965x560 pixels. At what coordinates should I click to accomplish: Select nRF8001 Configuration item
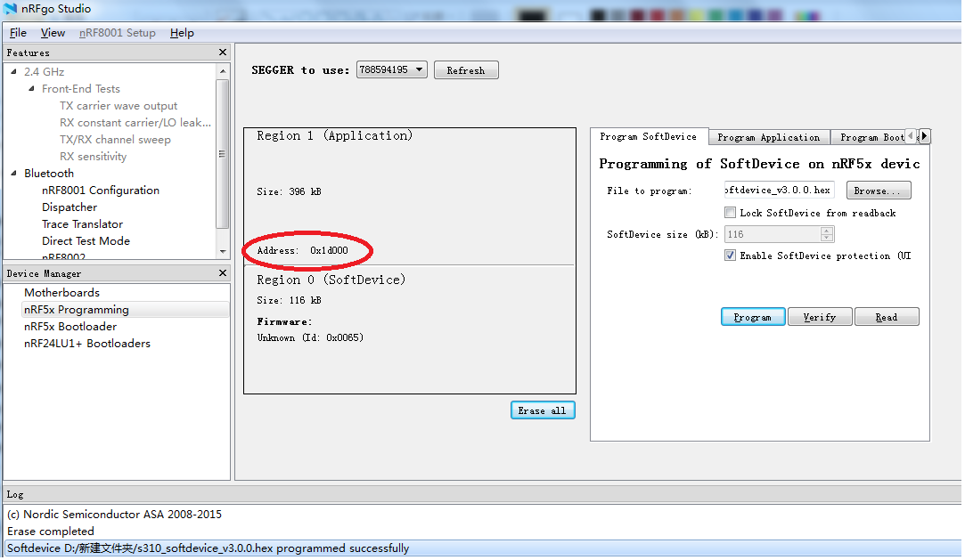[x=101, y=190]
